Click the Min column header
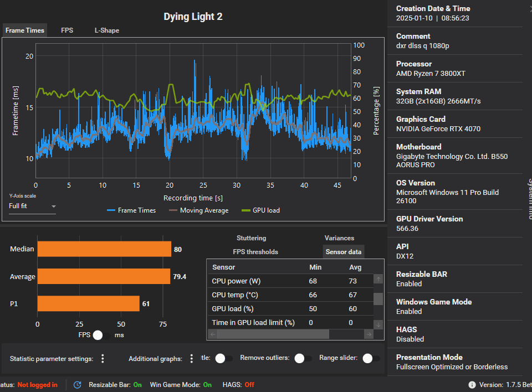The height and width of the screenshot is (392, 532). pos(315,267)
